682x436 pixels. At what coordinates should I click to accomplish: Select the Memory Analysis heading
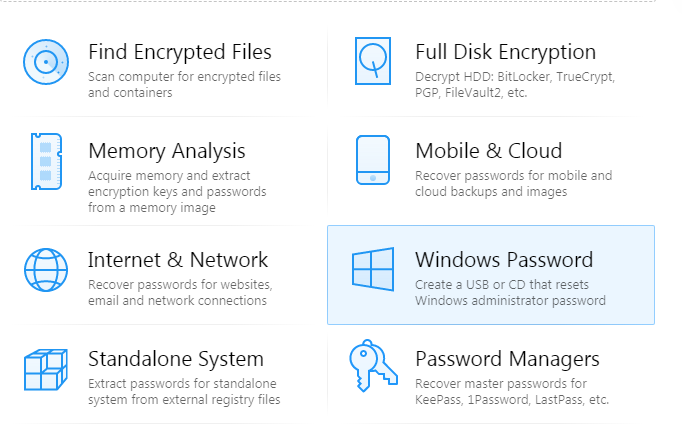[166, 151]
